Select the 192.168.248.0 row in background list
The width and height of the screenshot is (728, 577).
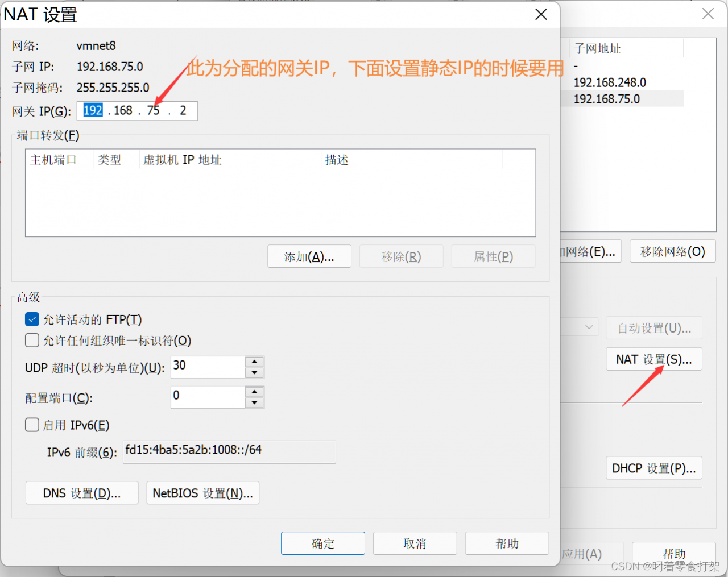(x=622, y=82)
